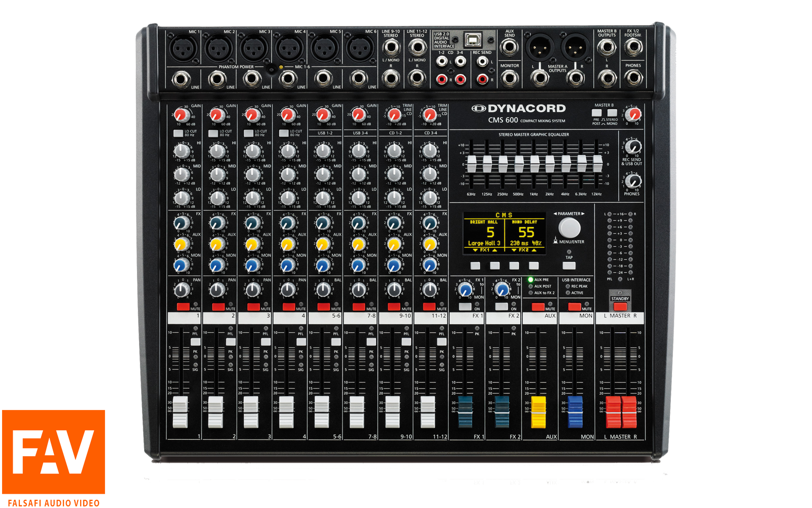The height and width of the screenshot is (508, 812).
Task: Click the PARAMETER Menu/Enter encoder
Action: [x=569, y=228]
